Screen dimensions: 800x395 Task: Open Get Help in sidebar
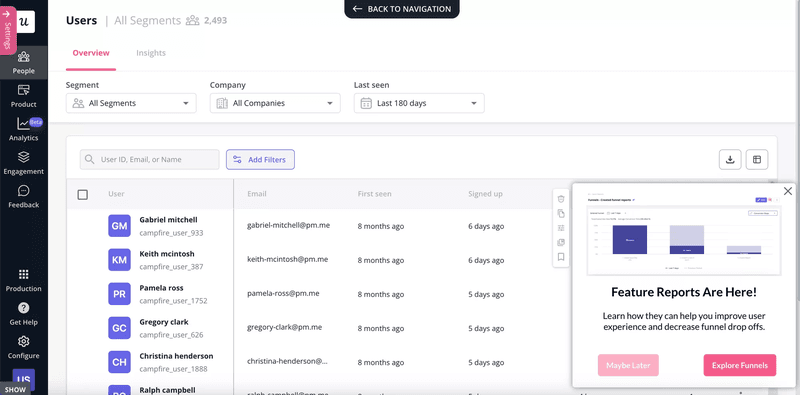[x=23, y=314]
